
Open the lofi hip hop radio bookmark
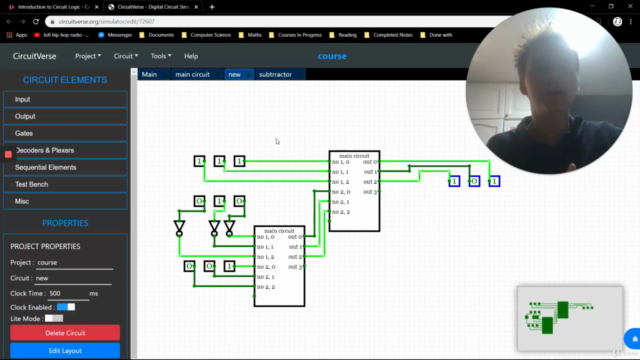[62, 35]
